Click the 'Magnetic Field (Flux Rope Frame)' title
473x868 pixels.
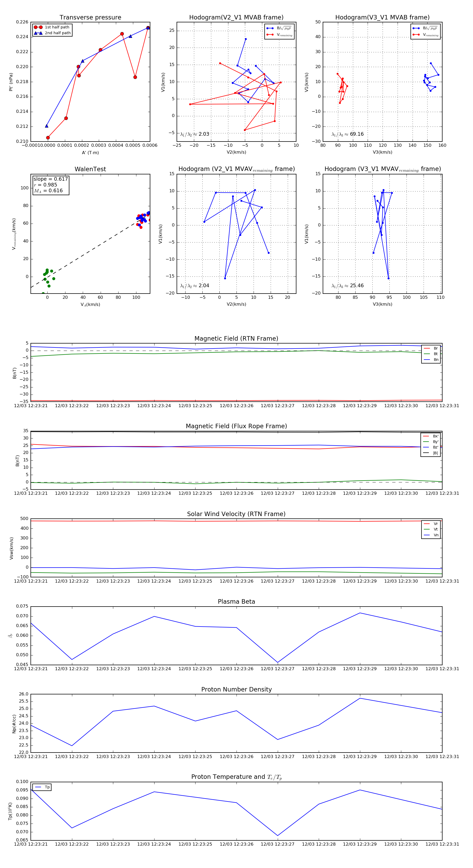click(x=236, y=426)
